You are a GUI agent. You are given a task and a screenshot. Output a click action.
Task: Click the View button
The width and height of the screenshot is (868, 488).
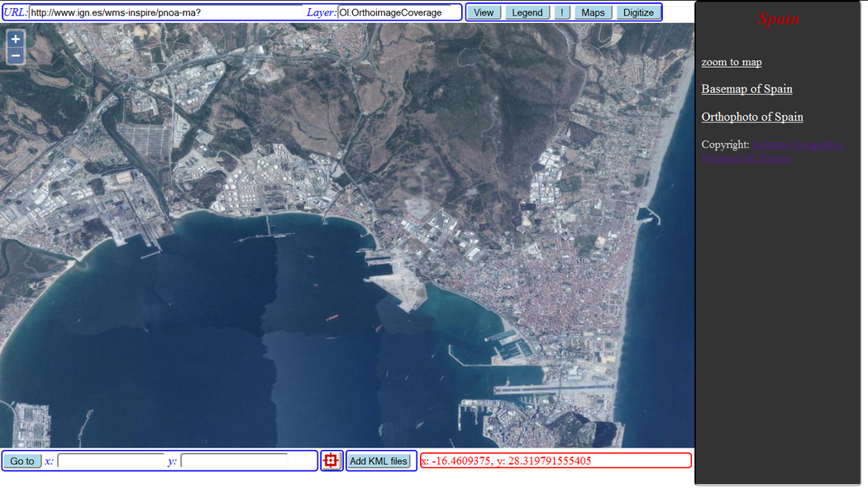[484, 12]
